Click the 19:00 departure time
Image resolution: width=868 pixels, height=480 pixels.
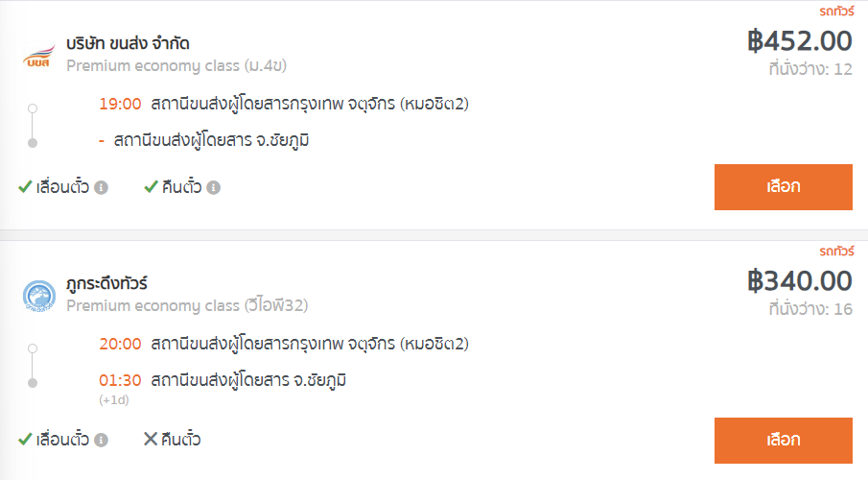pyautogui.click(x=120, y=104)
